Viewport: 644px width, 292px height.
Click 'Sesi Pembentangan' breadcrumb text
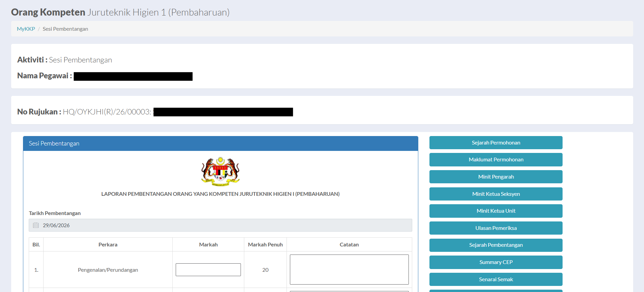pos(65,29)
